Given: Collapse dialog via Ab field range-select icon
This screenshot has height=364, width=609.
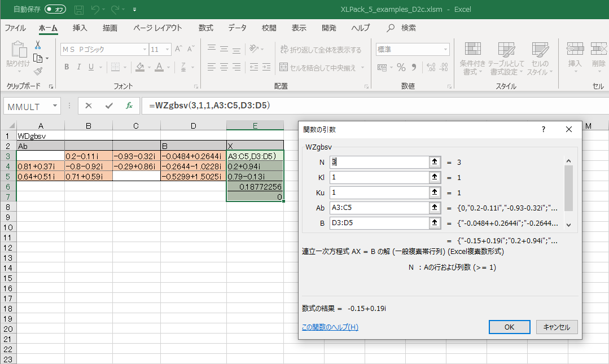Looking at the screenshot, I should [x=435, y=208].
